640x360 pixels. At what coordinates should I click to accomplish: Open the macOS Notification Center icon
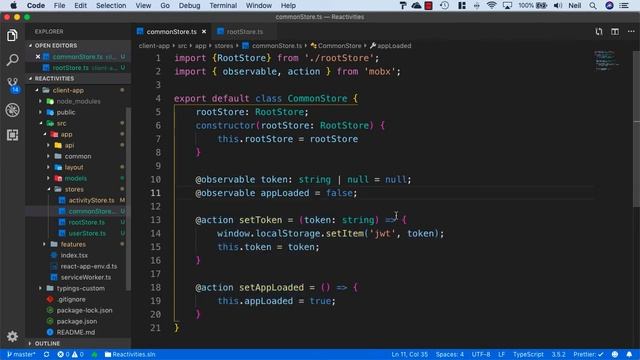pyautogui.click(x=624, y=5)
